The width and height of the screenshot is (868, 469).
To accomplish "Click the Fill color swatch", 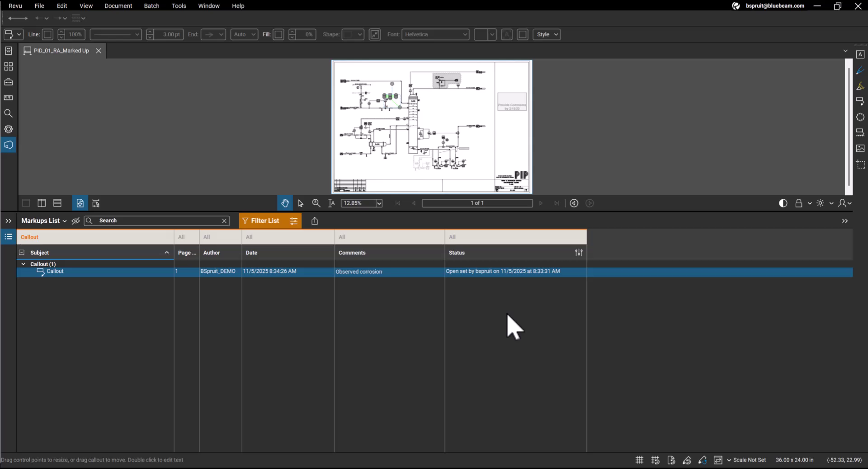I will 278,34.
